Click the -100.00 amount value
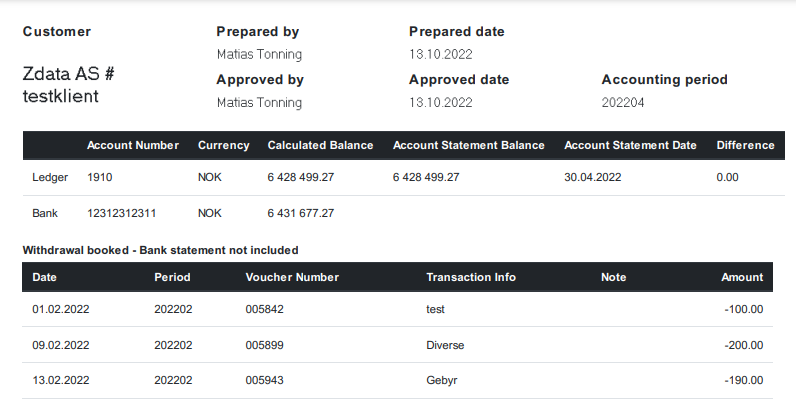Viewport: 796px width, 400px height. 743,309
